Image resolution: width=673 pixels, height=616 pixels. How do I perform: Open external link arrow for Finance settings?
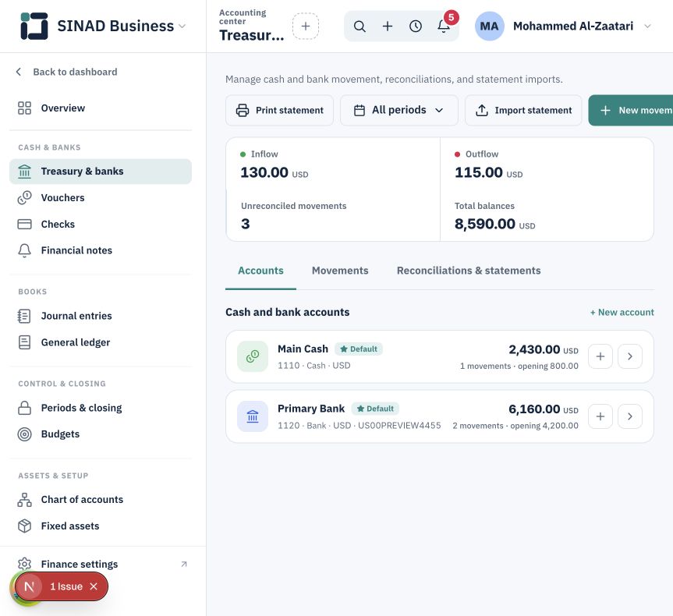pos(184,564)
